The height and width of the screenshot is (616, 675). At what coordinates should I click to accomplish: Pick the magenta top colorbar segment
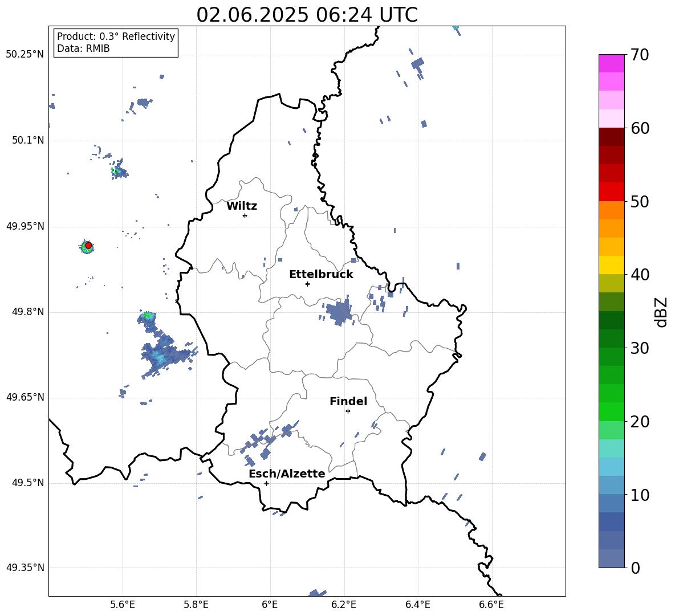click(x=611, y=63)
